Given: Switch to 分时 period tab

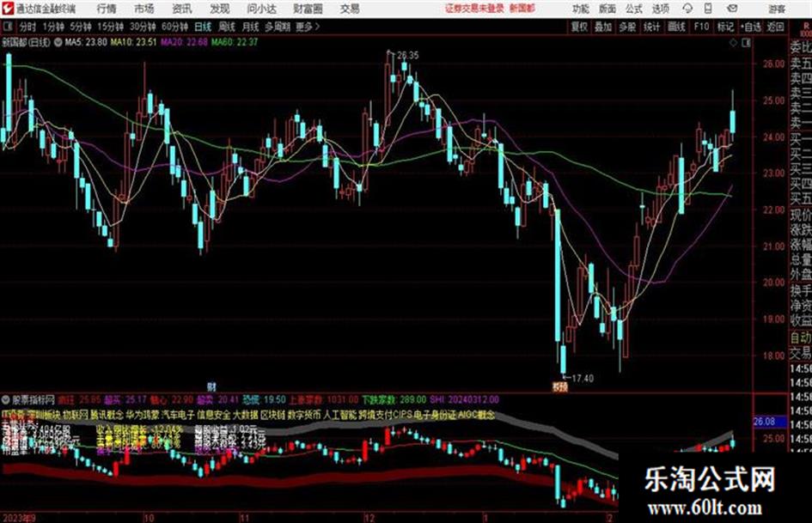Looking at the screenshot, I should tap(27, 27).
